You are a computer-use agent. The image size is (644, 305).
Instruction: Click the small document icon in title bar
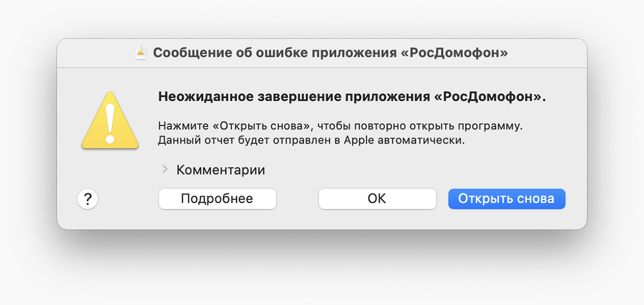[140, 53]
